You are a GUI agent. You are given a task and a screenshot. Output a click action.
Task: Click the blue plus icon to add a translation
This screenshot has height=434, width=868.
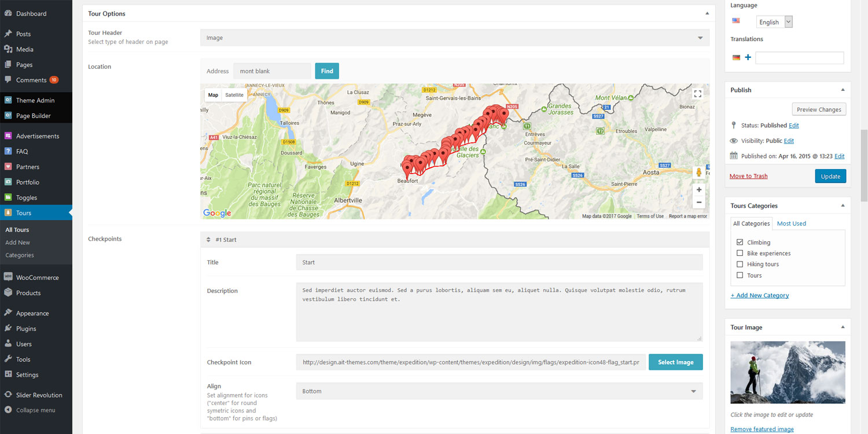coord(748,57)
